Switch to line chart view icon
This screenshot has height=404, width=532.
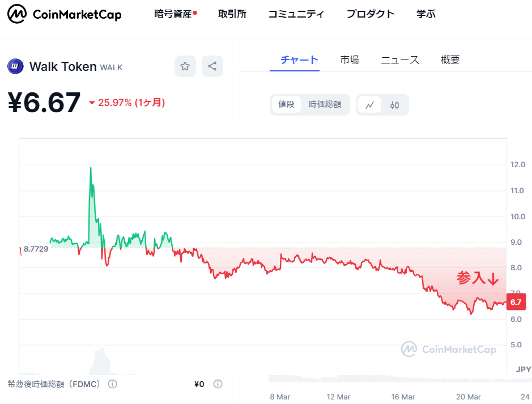coord(370,105)
